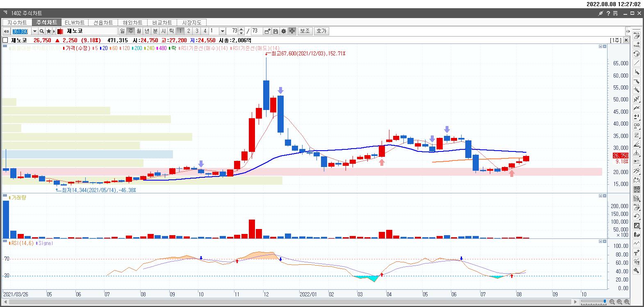Select period multiplier 1 button

[180, 31]
